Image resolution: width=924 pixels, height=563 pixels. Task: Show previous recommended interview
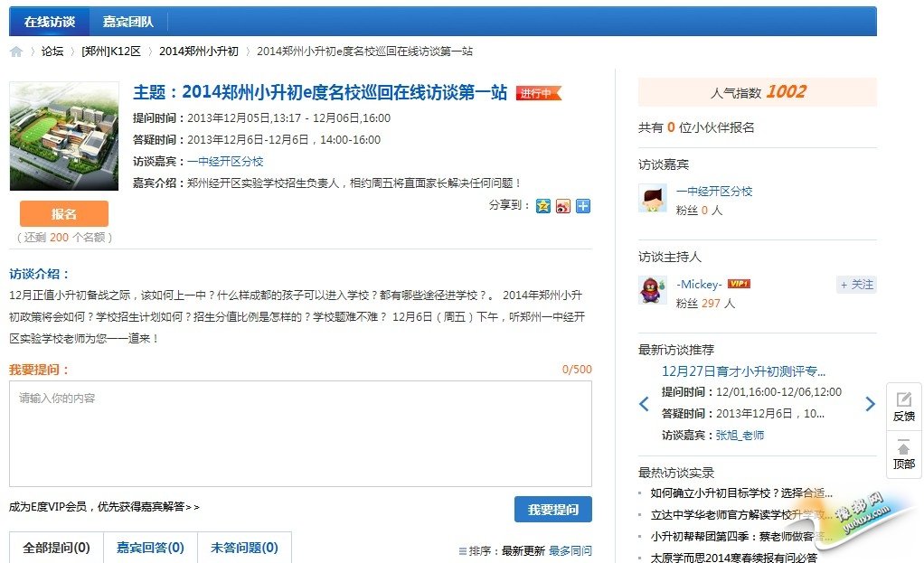pyautogui.click(x=645, y=404)
